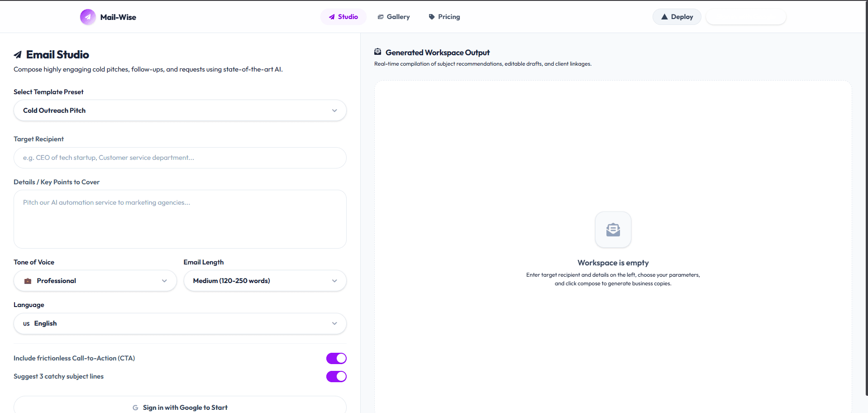Click the 'Generated Workspace Output' heading

(x=438, y=53)
